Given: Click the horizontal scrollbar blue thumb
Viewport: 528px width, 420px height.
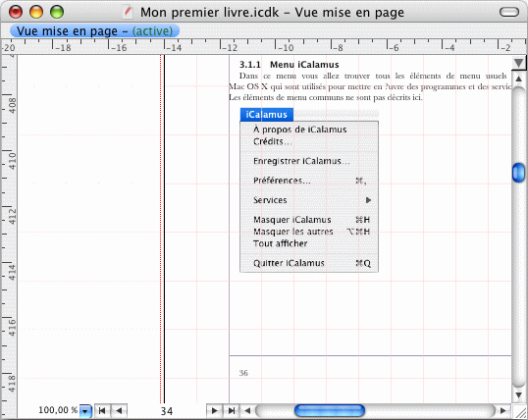Looking at the screenshot, I should tap(330, 410).
